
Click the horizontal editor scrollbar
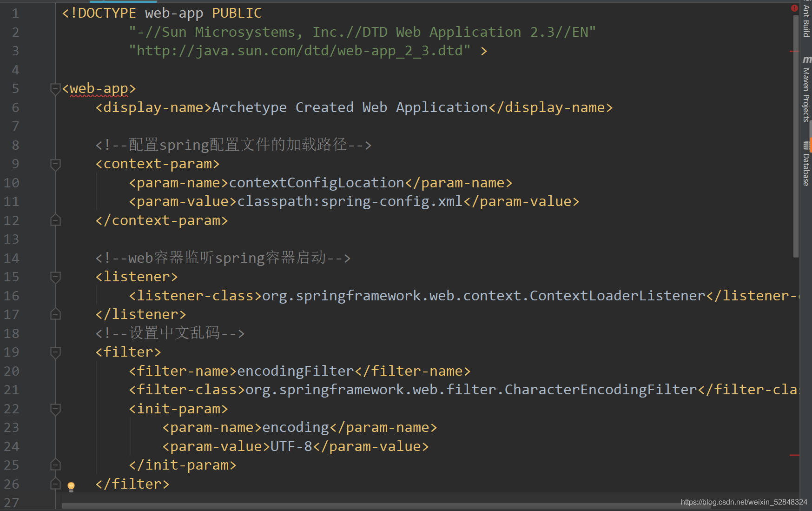click(x=386, y=506)
